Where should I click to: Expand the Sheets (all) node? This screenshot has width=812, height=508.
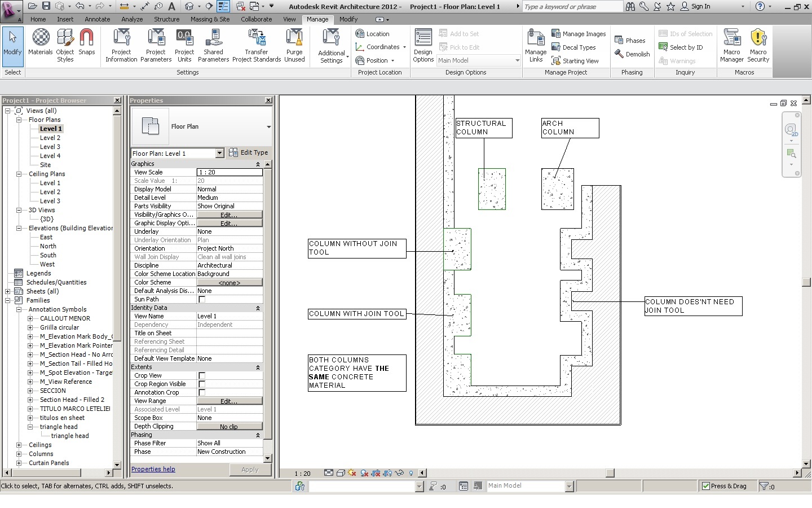8,291
